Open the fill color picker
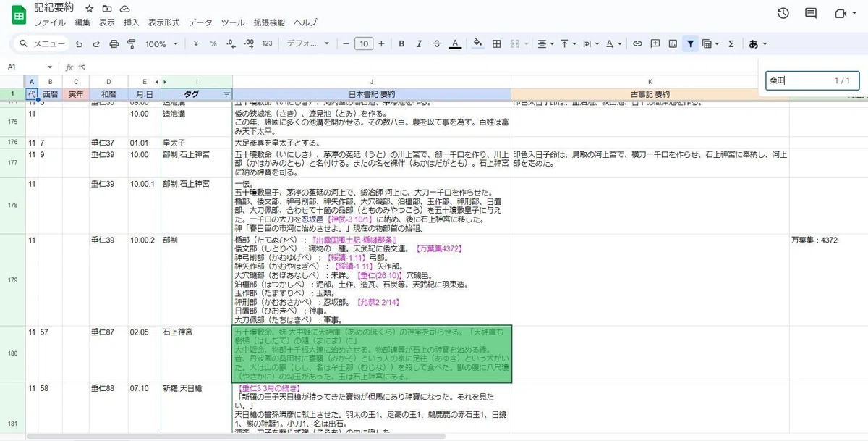Screen dimensions: 868x441 (x=477, y=44)
